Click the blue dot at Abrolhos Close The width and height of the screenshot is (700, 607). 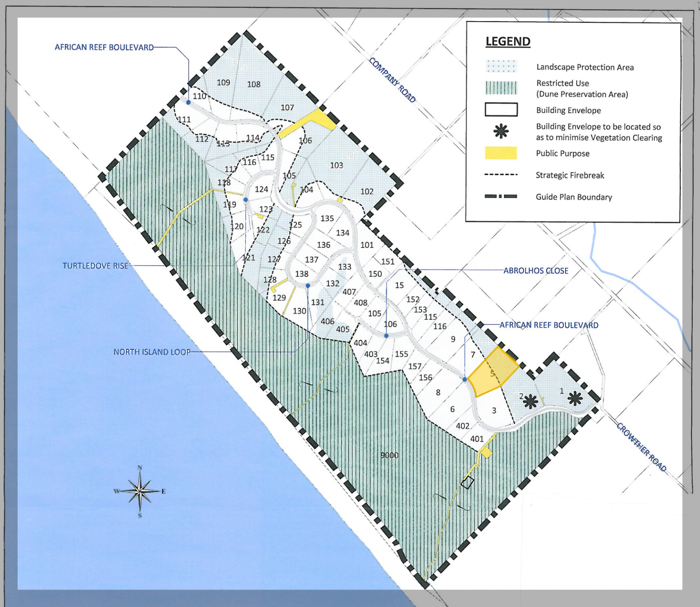386,336
